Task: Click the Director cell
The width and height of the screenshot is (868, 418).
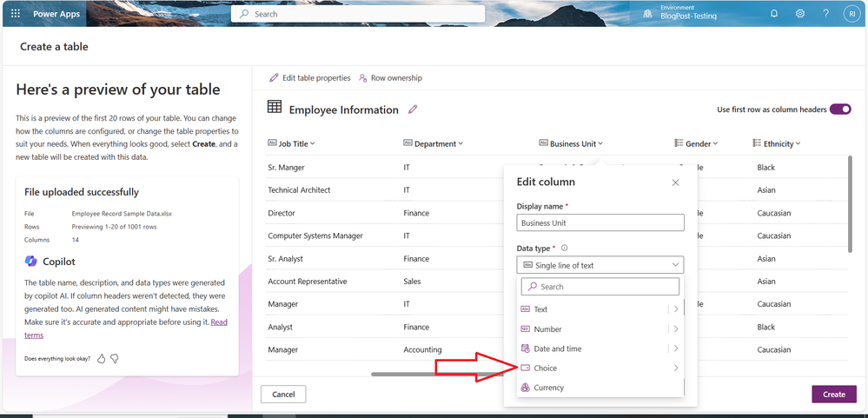Action: [x=282, y=213]
